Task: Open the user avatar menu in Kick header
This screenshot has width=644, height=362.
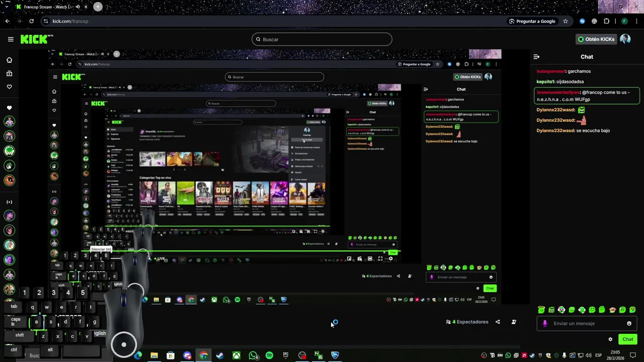Action: click(x=625, y=39)
